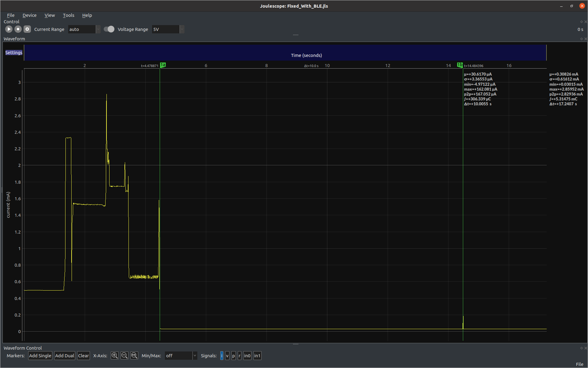Click the r current-range signal button
The width and height of the screenshot is (588, 368).
click(x=240, y=356)
